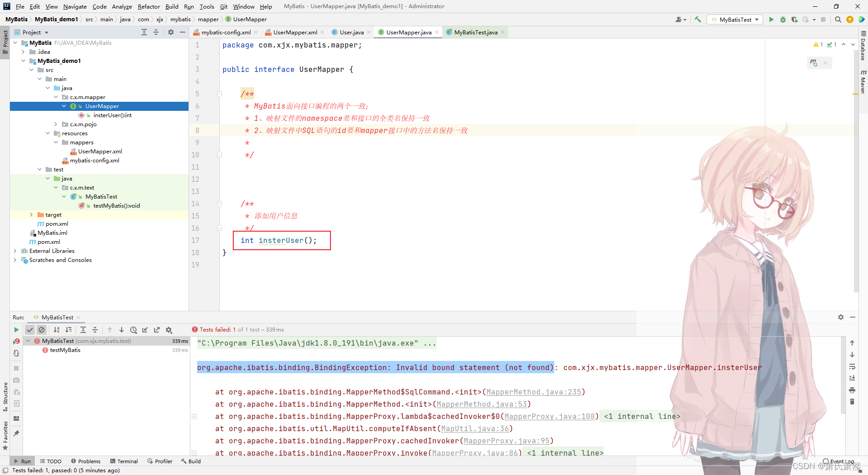The width and height of the screenshot is (868, 475).
Task: Rerun tests in the Run panel
Action: coord(16,330)
